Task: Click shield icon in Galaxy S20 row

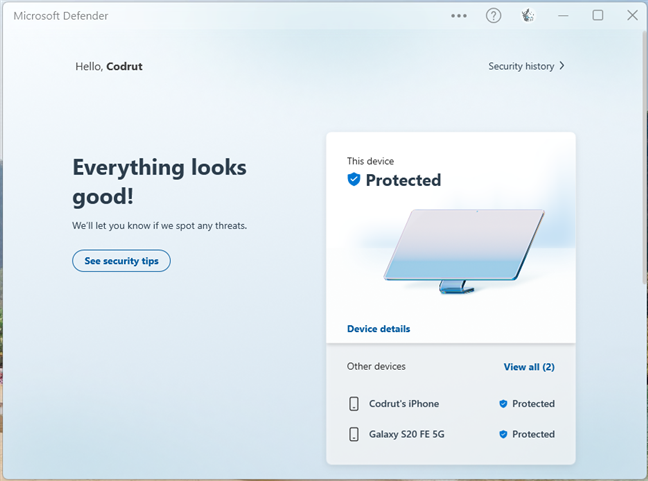Action: (x=503, y=434)
